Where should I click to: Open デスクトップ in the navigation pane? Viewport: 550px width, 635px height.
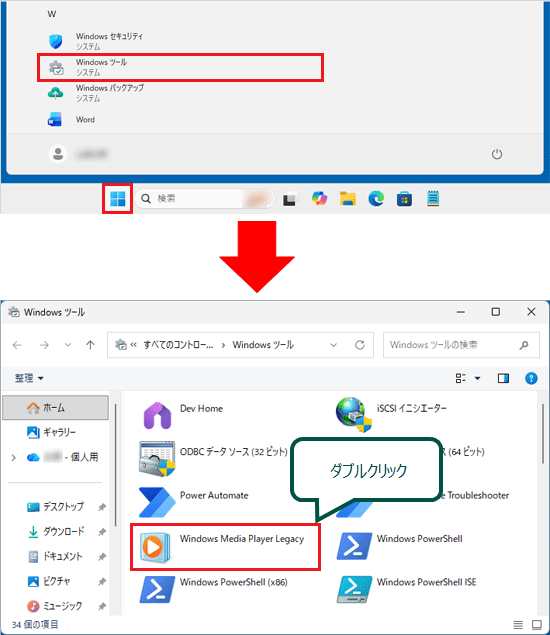55,507
